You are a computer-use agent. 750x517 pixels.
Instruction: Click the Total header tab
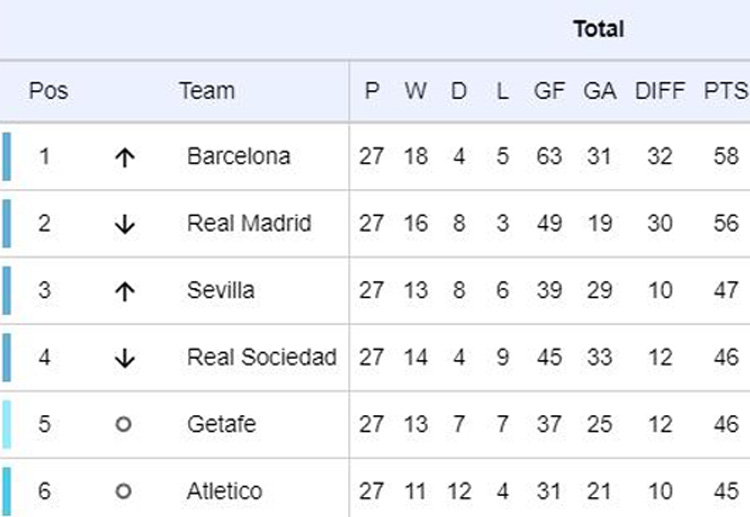pyautogui.click(x=598, y=29)
